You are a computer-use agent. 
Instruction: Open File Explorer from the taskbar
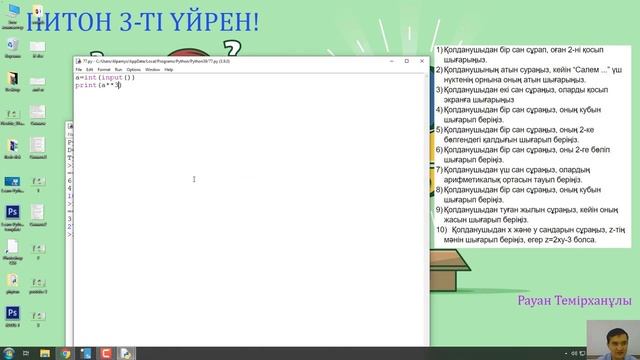(45, 353)
